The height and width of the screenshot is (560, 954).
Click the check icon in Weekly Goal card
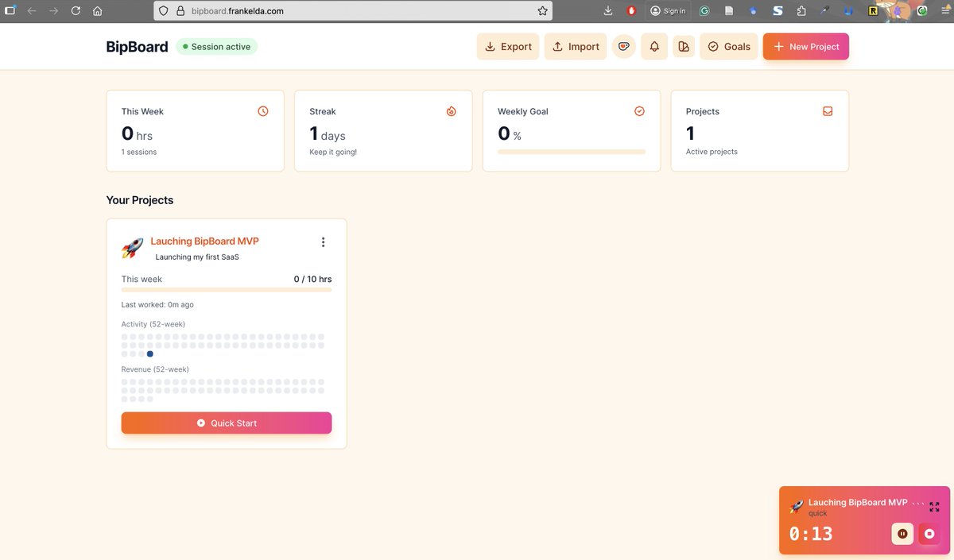coord(639,111)
